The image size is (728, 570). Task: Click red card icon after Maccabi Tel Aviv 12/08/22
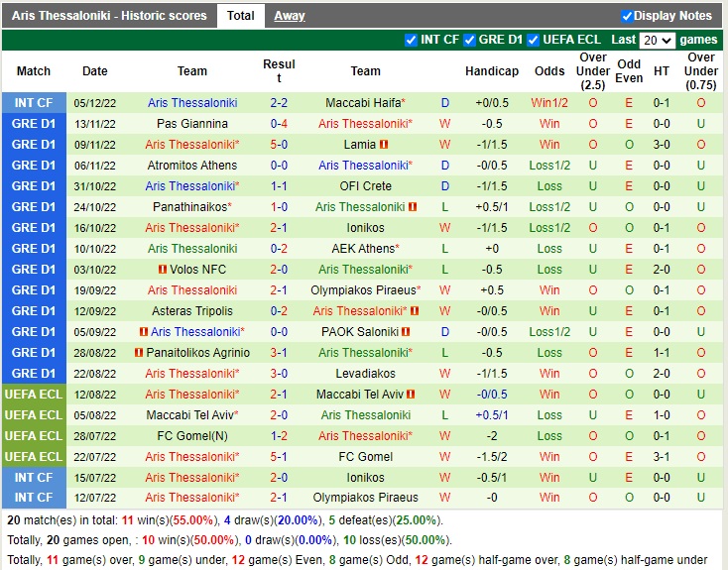(411, 395)
